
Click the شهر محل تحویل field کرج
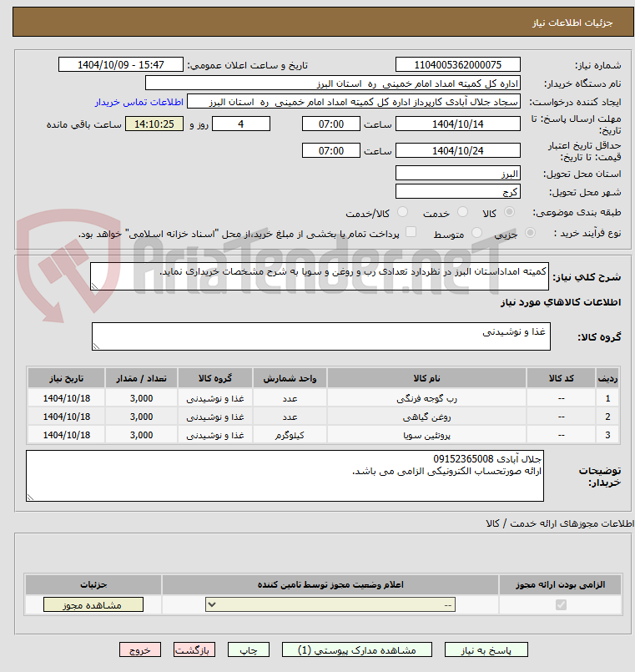pyautogui.click(x=457, y=191)
